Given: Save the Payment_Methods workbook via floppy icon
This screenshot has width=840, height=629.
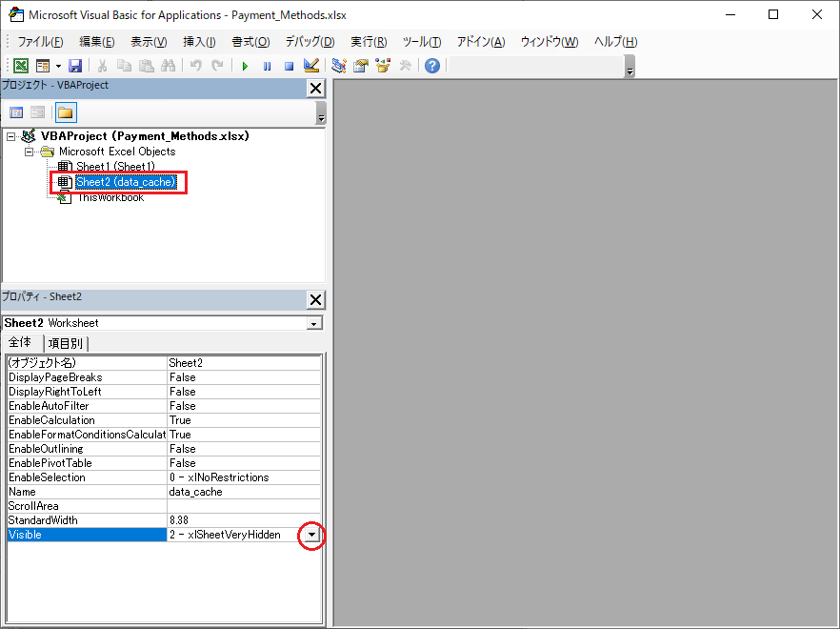Looking at the screenshot, I should tap(75, 66).
